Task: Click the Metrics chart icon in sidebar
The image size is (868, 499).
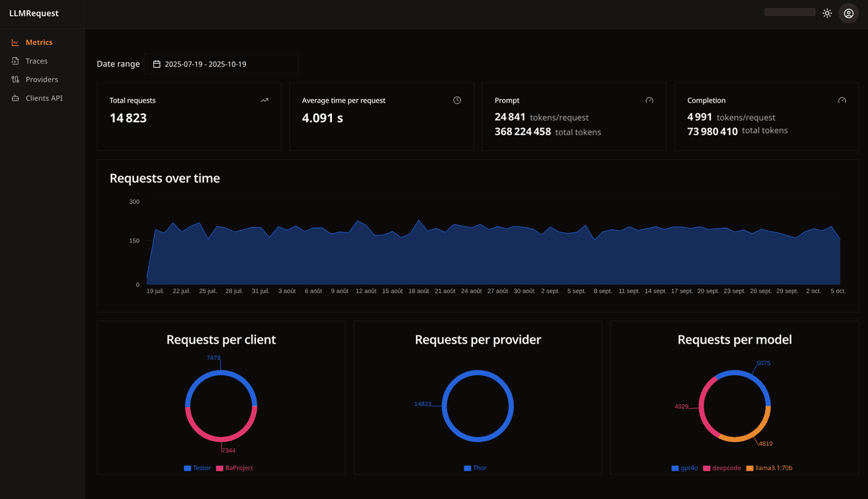Action: [15, 43]
